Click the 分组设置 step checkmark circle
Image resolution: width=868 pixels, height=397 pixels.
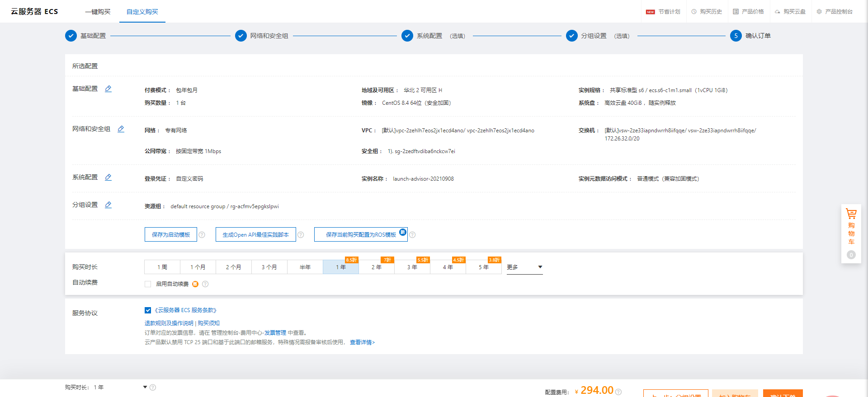pyautogui.click(x=572, y=36)
